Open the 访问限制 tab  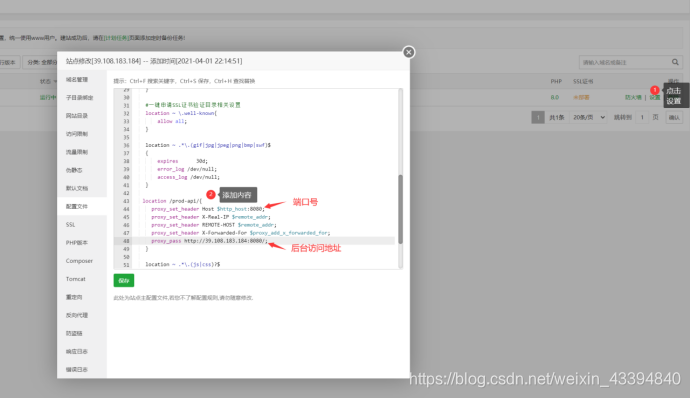(x=77, y=134)
